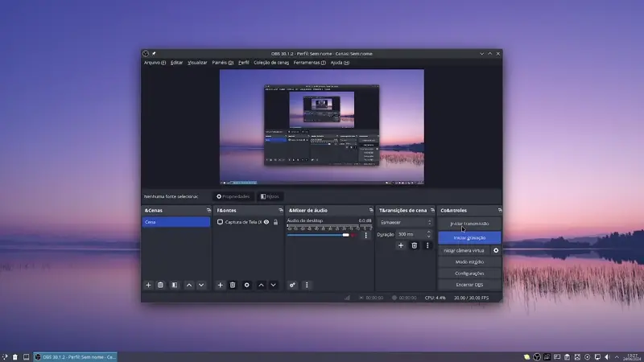Remove the selected scene using trash icon
Viewport: 644px width, 362px height.
pos(160,285)
